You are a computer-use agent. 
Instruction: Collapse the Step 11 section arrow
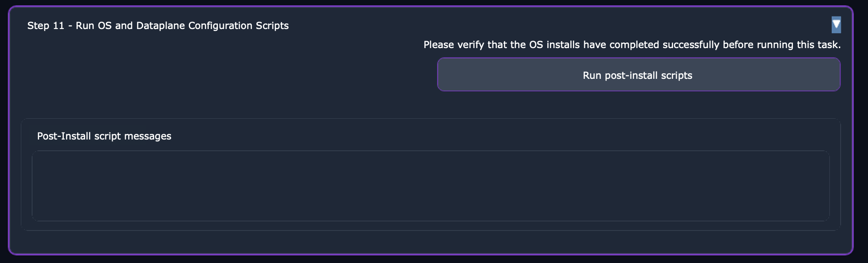pos(836,25)
